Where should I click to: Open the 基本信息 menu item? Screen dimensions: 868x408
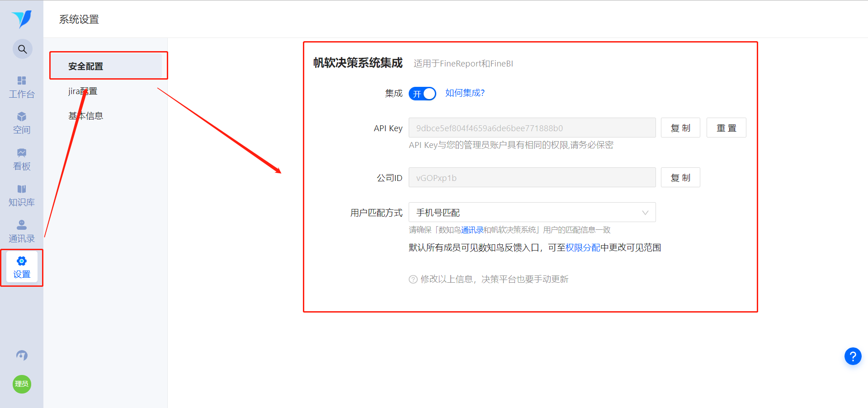pyautogui.click(x=86, y=116)
